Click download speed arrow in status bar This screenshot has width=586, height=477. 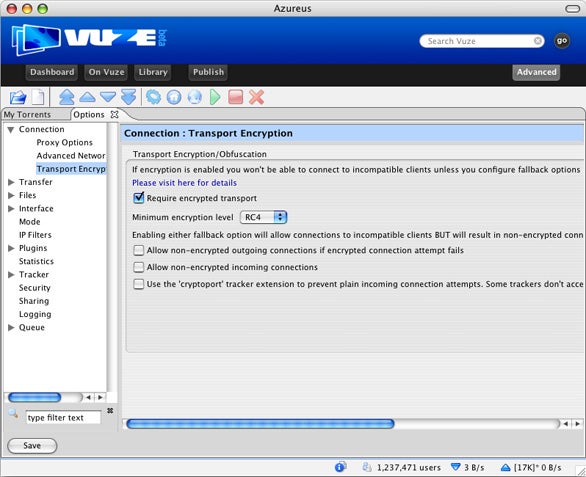[455, 467]
